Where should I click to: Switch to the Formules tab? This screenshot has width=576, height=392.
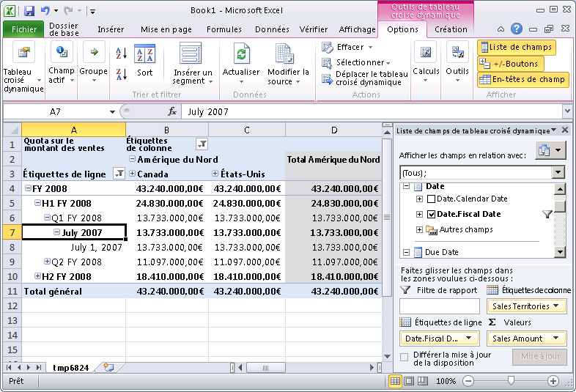[224, 29]
